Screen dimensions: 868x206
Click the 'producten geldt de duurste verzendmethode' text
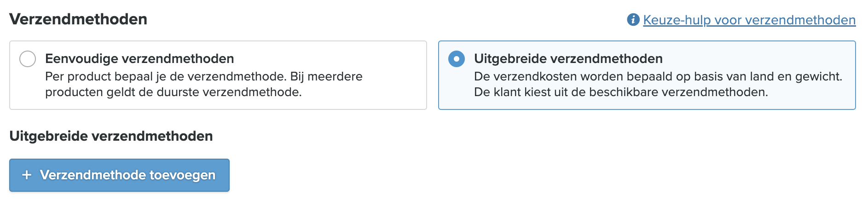tap(174, 92)
